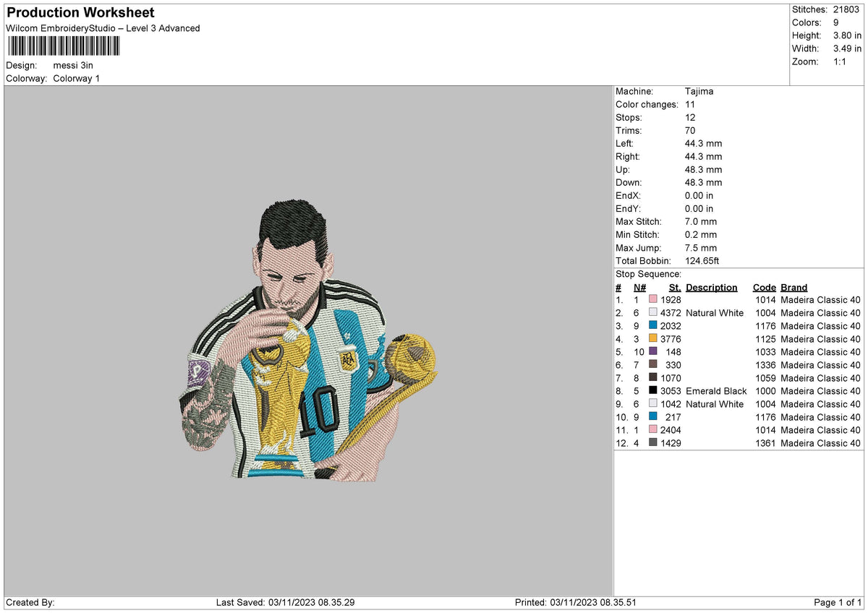The height and width of the screenshot is (613, 868).
Task: Click the 'St.' column header
Action: pos(675,288)
